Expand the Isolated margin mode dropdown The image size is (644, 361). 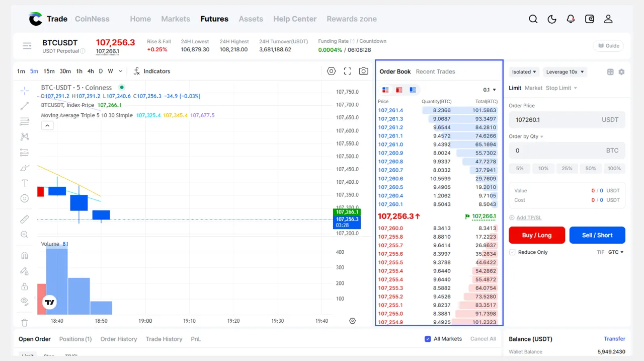pyautogui.click(x=524, y=72)
